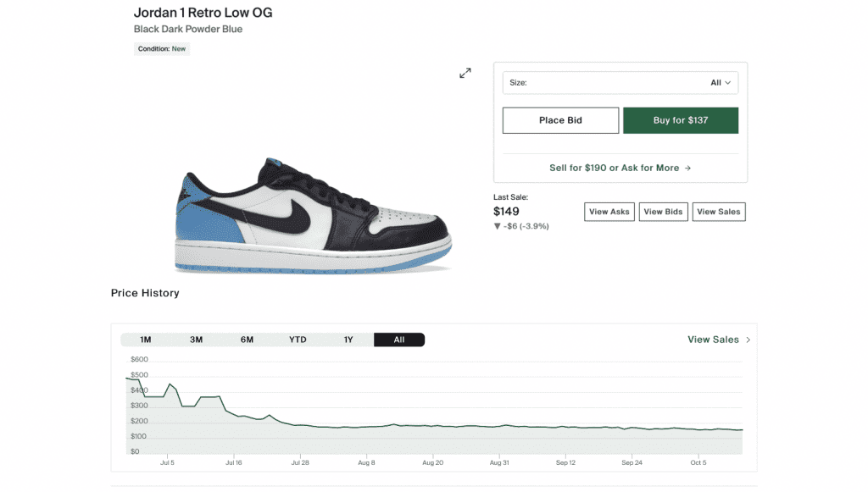Click the Place Bid button

point(560,120)
